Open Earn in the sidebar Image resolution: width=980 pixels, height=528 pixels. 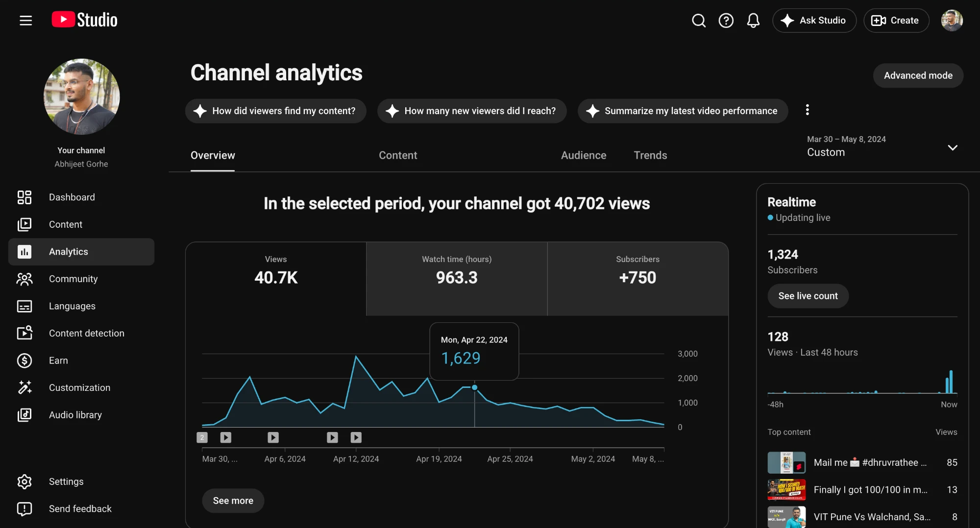point(81,360)
